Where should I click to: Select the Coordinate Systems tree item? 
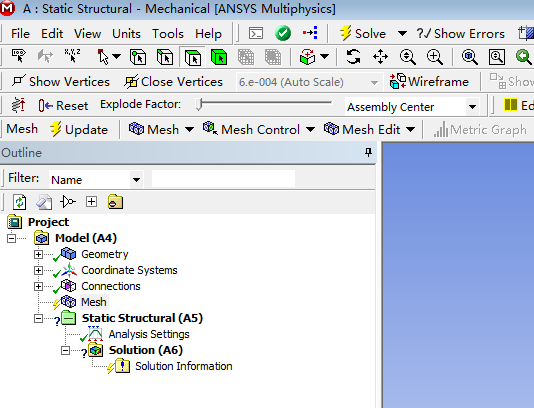pos(129,270)
